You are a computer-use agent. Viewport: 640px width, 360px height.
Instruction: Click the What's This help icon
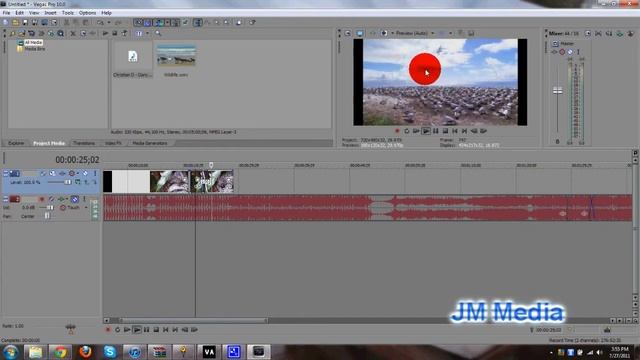(x=253, y=22)
